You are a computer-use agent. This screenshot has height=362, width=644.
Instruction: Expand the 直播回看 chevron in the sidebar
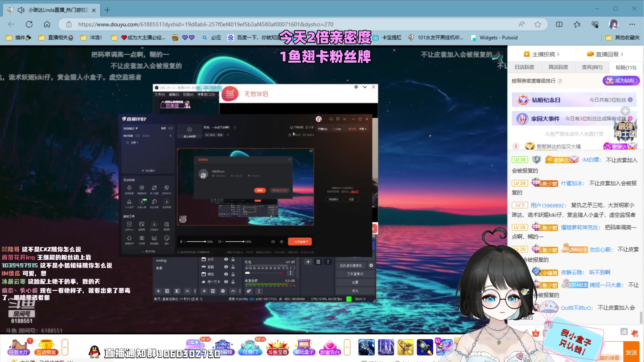click(622, 54)
